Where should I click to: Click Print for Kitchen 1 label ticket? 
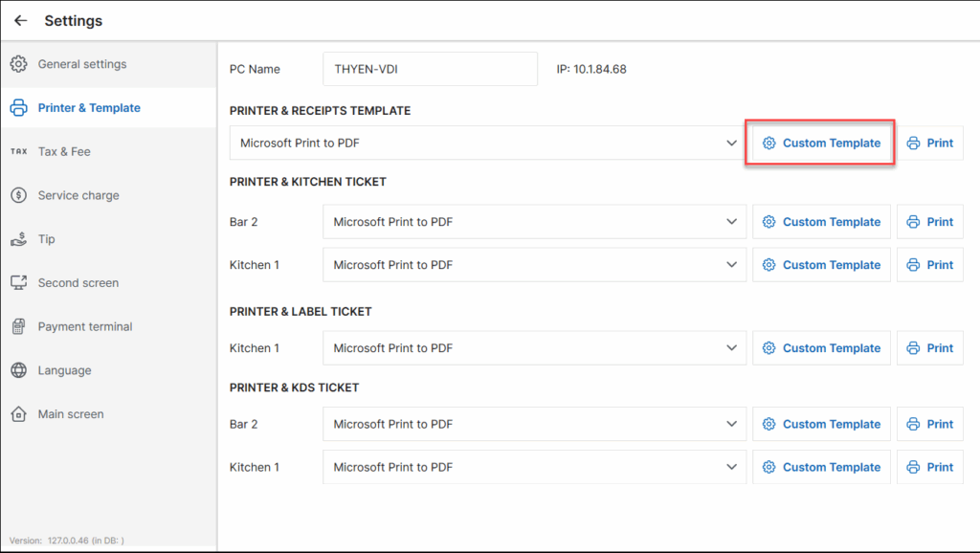click(x=930, y=348)
